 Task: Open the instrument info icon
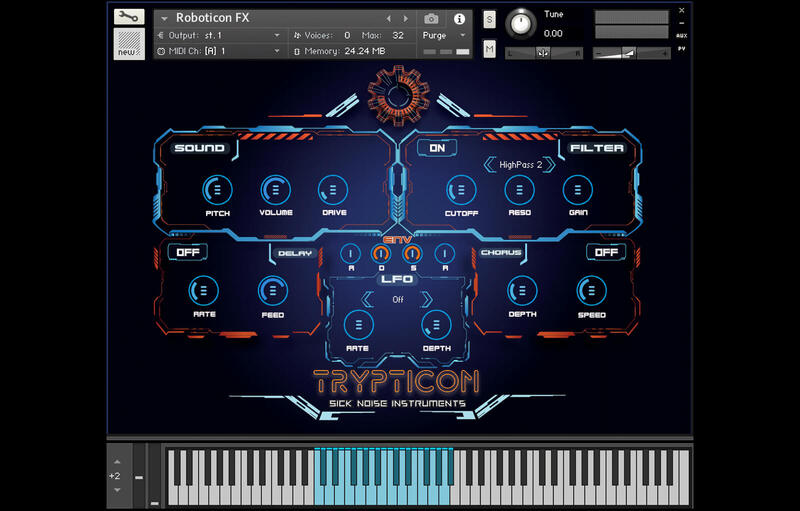click(459, 18)
